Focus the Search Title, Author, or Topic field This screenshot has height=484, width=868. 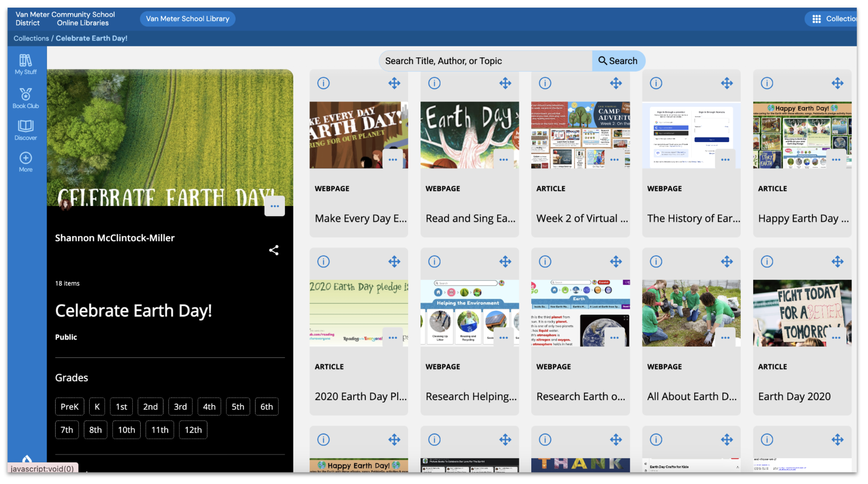pyautogui.click(x=486, y=61)
